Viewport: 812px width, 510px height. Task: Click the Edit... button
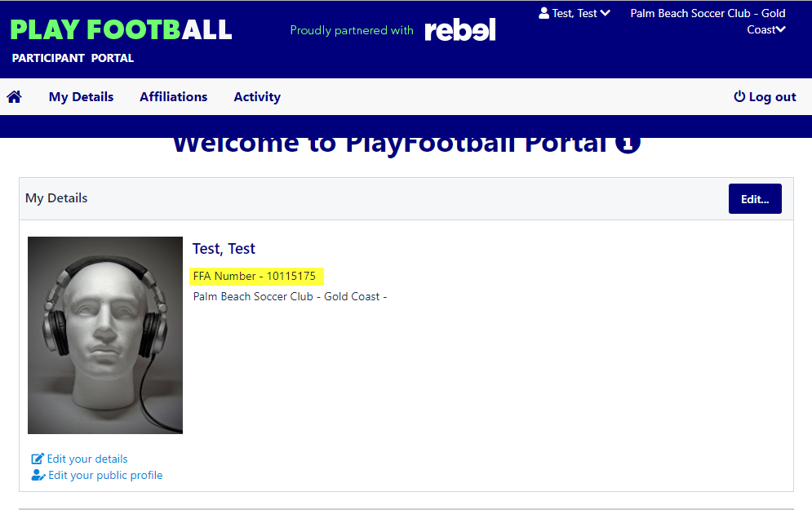[x=755, y=199]
